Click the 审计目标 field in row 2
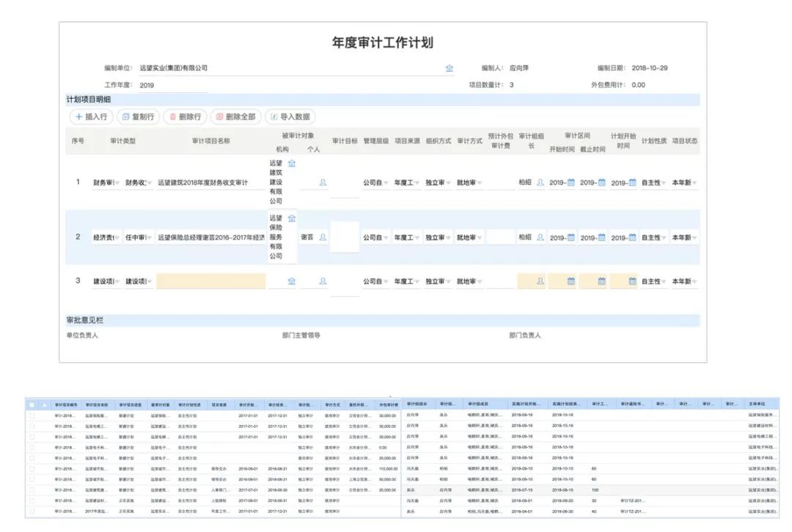 pyautogui.click(x=345, y=237)
